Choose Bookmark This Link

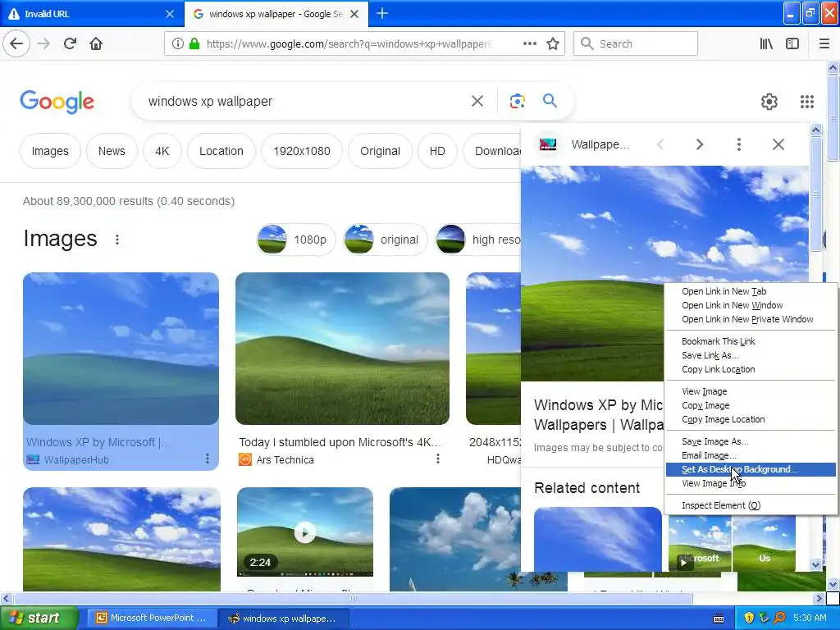tap(751, 341)
